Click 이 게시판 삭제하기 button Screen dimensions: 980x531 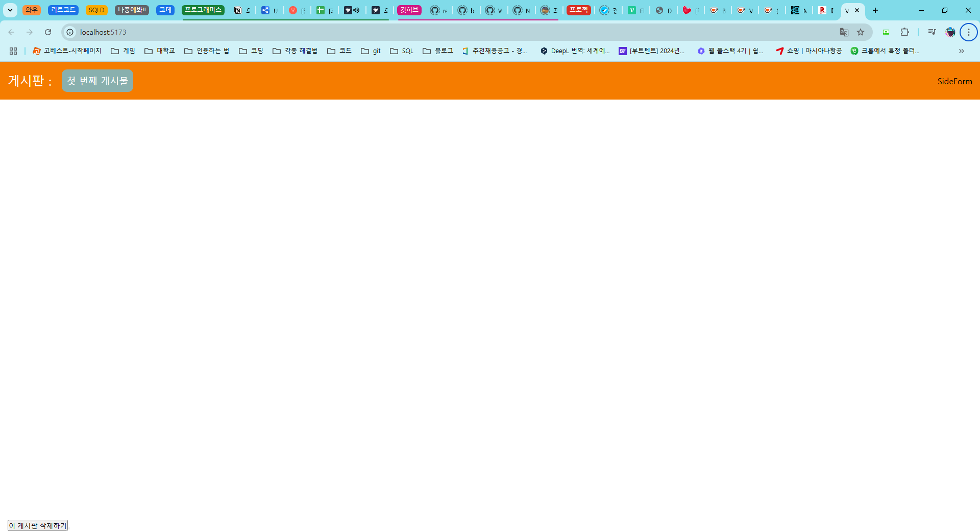[38, 525]
